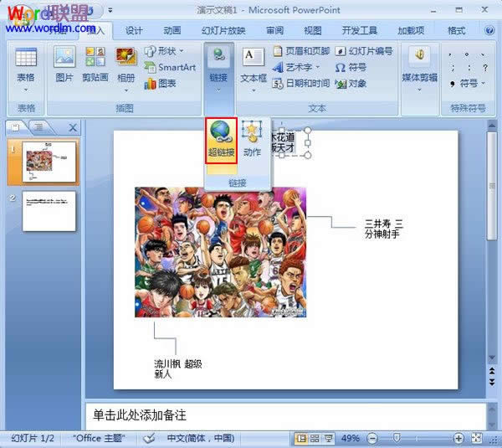This screenshot has width=502, height=448.
Task: Insert 日期和时间 date and time
Action: tap(301, 84)
